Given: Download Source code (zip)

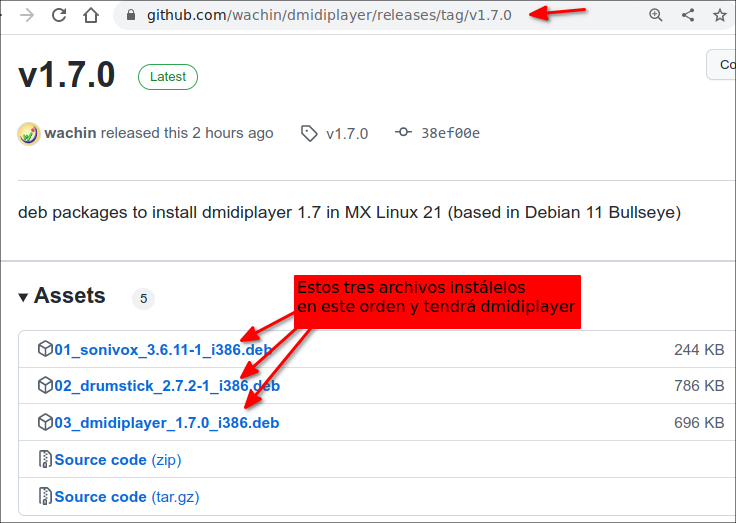Looking at the screenshot, I should (118, 460).
